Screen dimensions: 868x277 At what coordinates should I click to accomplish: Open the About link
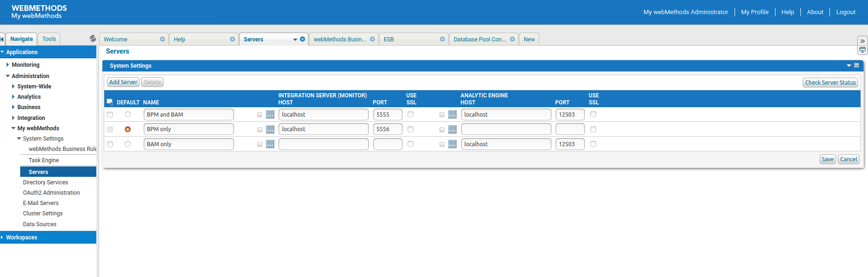[x=815, y=12]
